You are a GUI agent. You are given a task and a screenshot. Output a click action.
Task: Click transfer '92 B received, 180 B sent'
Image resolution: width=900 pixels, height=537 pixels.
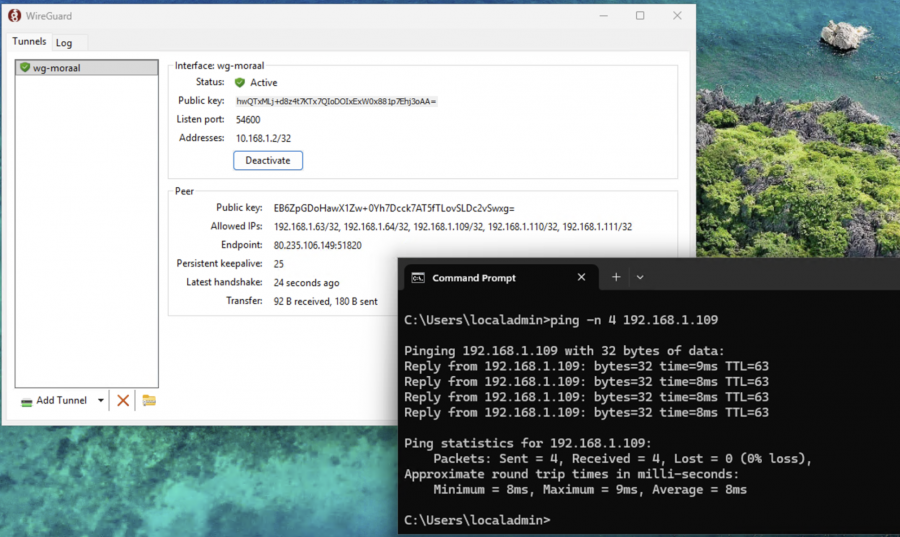pos(325,301)
